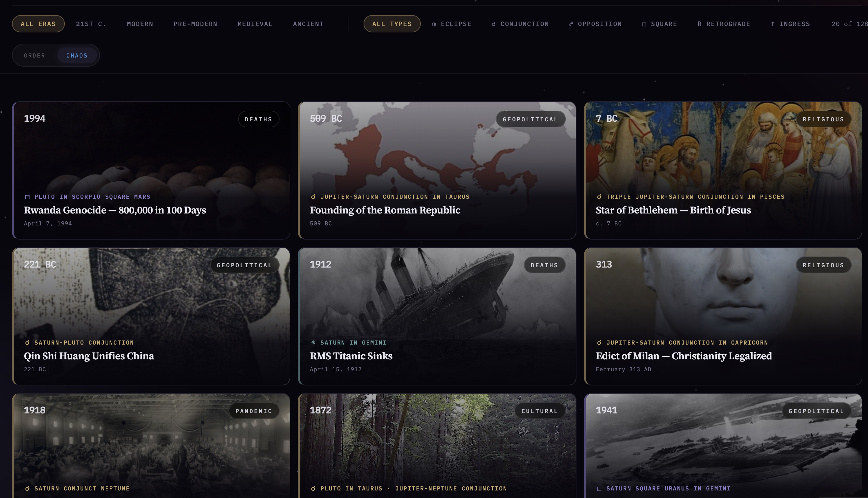Image resolution: width=868 pixels, height=498 pixels.
Task: Switch toggle to Order mode
Action: pos(35,55)
